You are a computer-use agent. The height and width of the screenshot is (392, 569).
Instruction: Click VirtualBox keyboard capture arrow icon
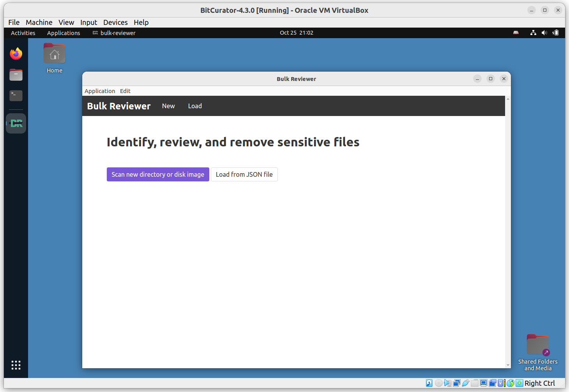(519, 383)
